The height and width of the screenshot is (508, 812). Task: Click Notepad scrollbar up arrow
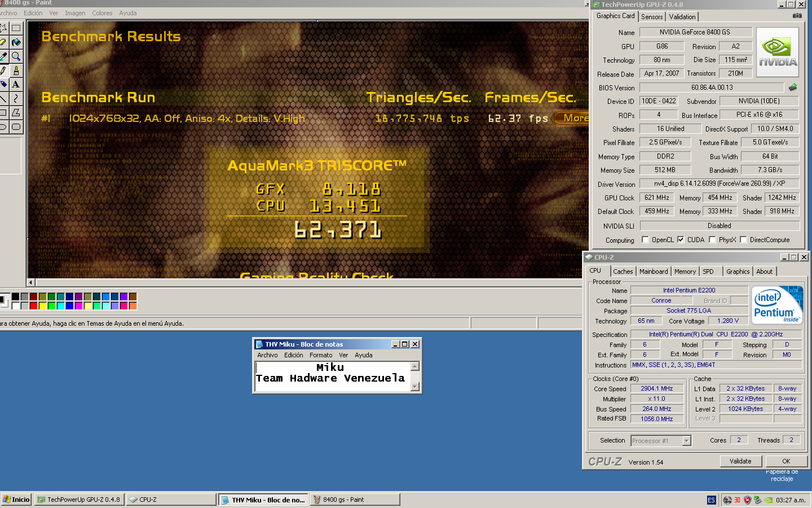click(415, 366)
